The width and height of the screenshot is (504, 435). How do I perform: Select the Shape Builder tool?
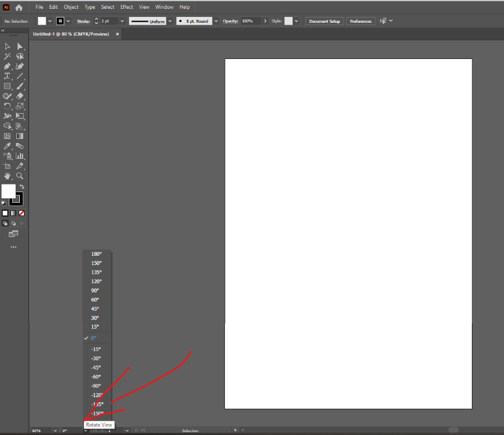7,126
